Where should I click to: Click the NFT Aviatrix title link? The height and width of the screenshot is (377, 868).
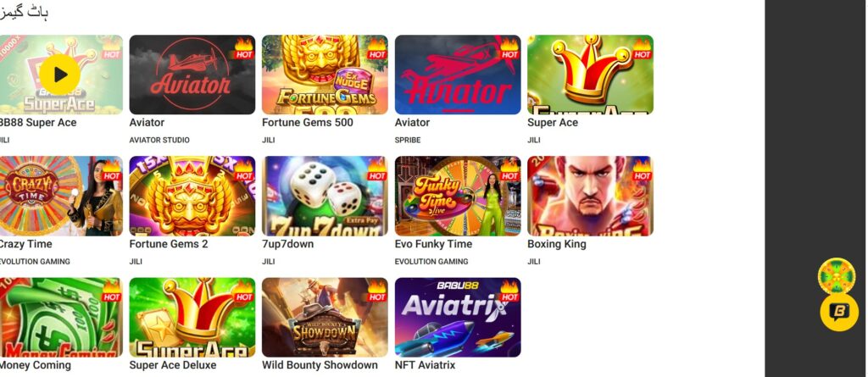pos(426,365)
